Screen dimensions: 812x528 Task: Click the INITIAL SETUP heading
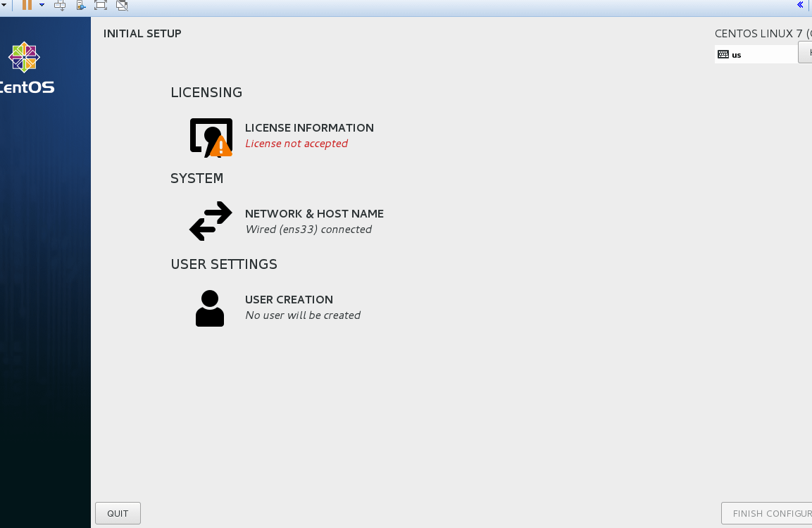[x=142, y=34]
